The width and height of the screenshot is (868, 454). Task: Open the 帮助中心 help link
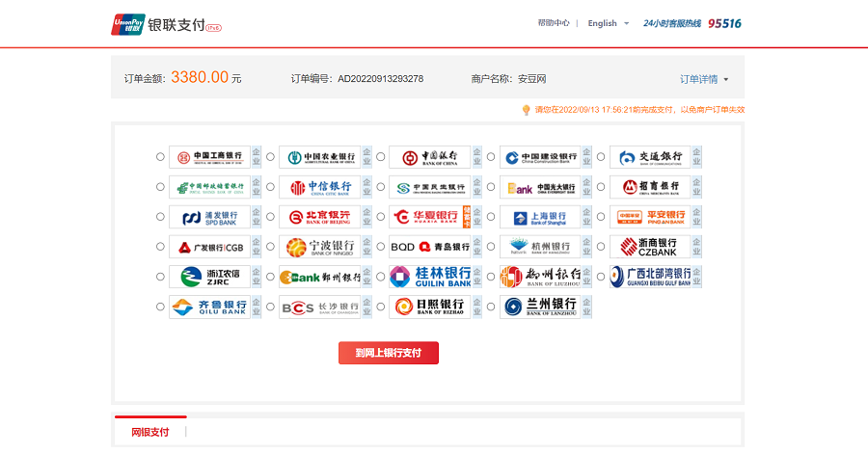pos(554,23)
